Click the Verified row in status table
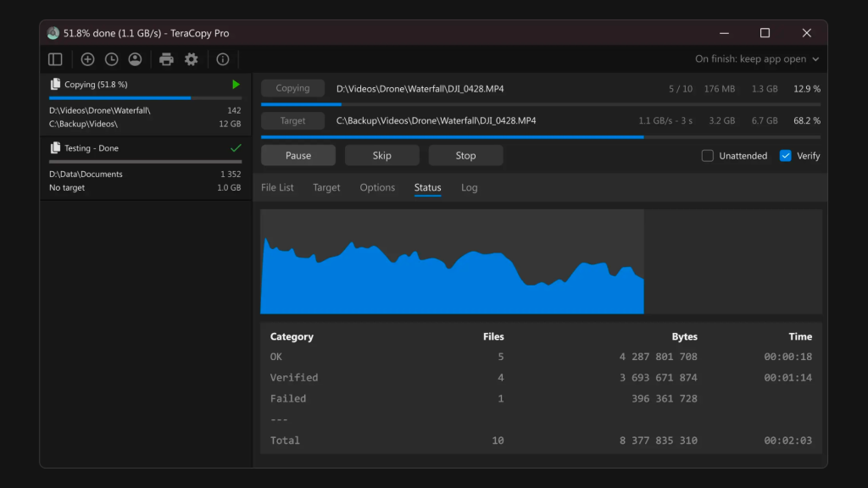 coord(541,378)
